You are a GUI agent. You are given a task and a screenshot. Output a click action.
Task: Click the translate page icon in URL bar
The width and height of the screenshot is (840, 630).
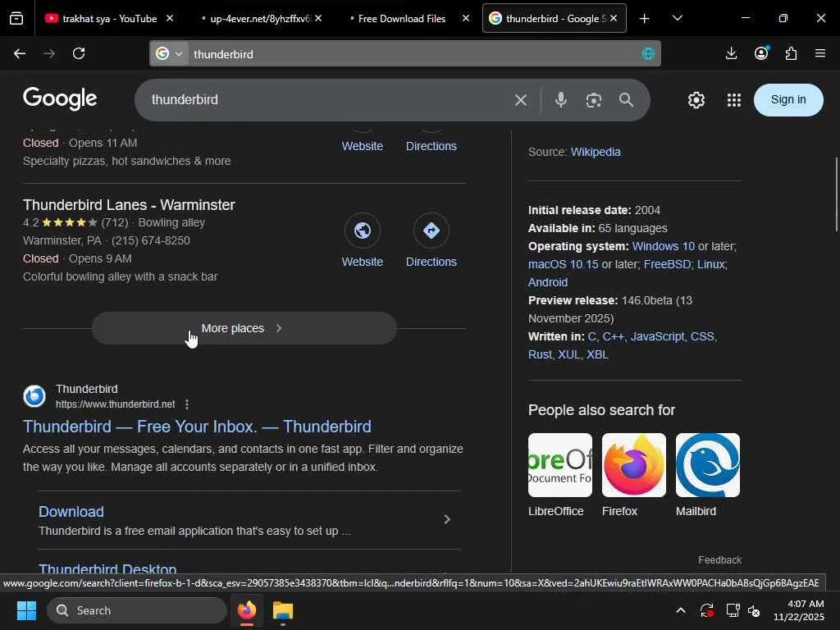pyautogui.click(x=648, y=53)
